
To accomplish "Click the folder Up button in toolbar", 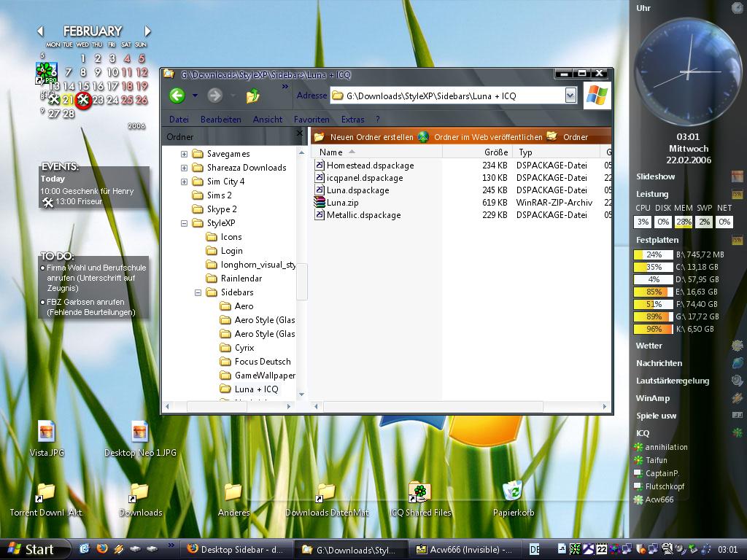I will tap(253, 96).
